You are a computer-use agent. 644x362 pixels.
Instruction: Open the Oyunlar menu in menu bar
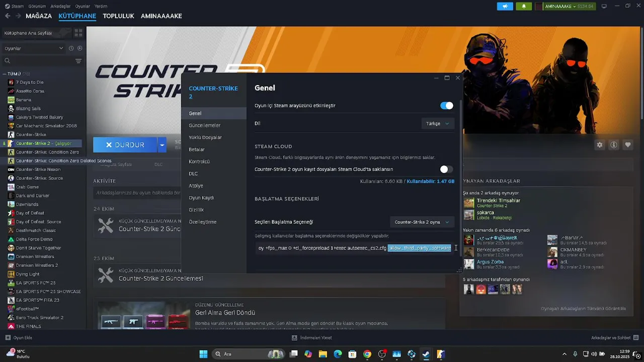tap(83, 6)
